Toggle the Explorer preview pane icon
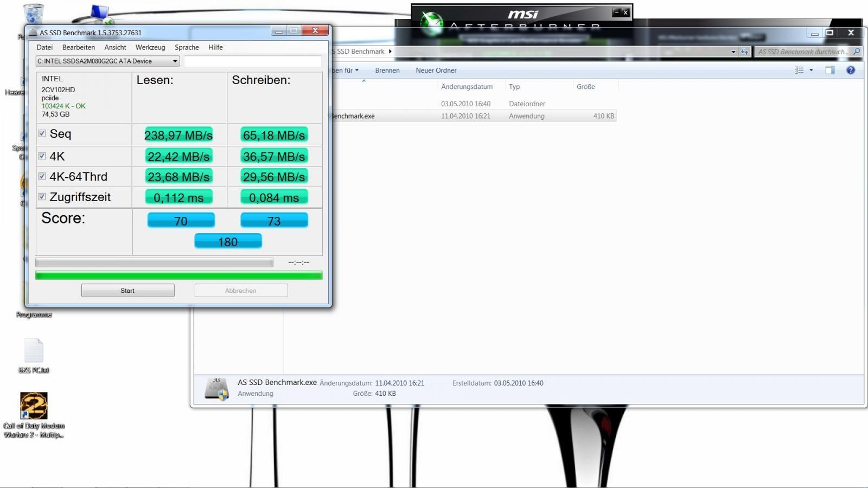 point(830,70)
